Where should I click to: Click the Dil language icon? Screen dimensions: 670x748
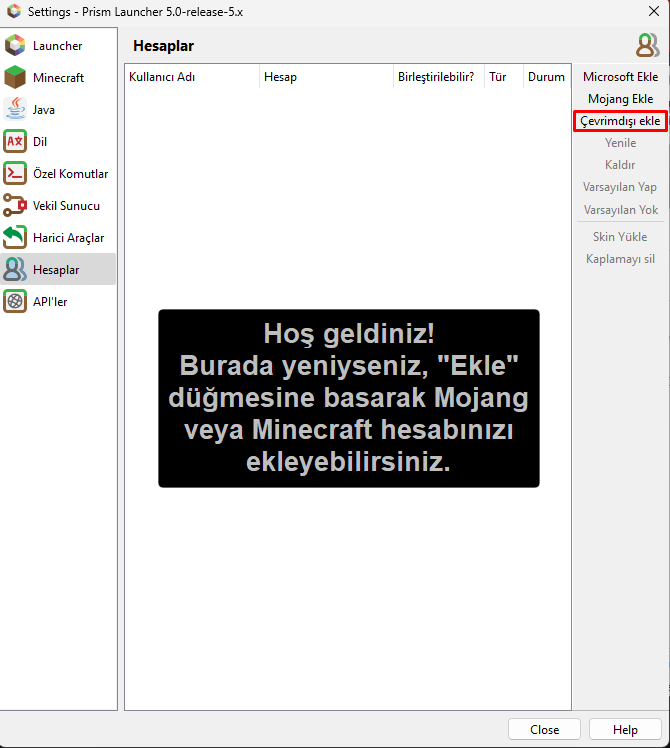(x=15, y=141)
